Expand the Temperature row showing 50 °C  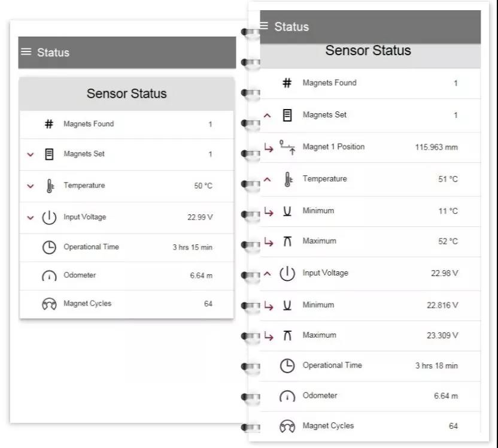(x=31, y=186)
